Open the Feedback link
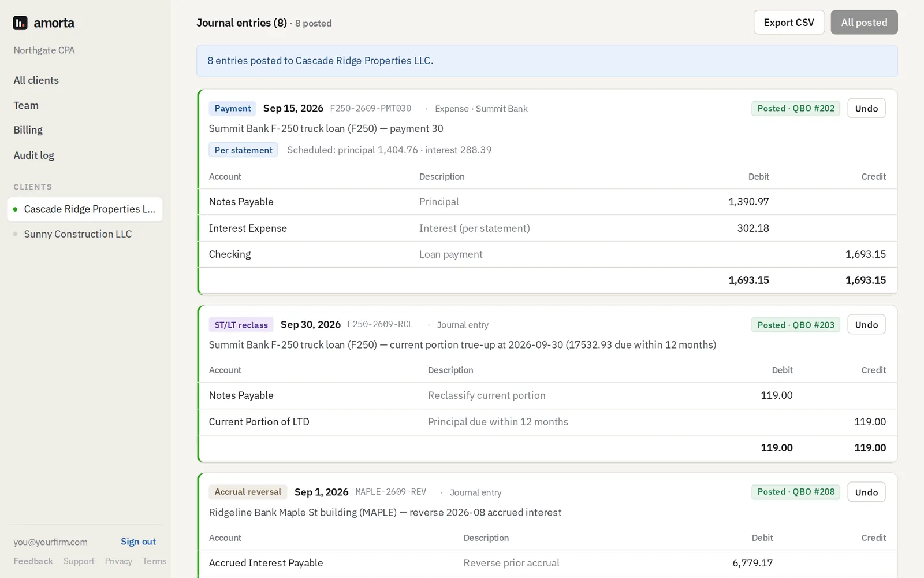 coord(33,561)
